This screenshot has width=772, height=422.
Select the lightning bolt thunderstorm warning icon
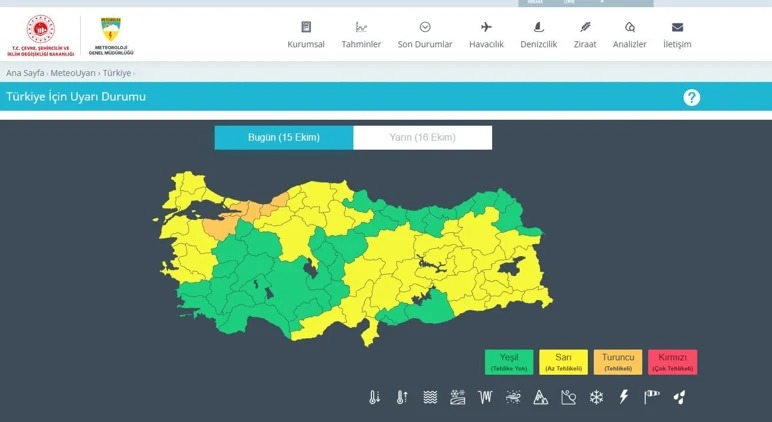click(x=624, y=397)
